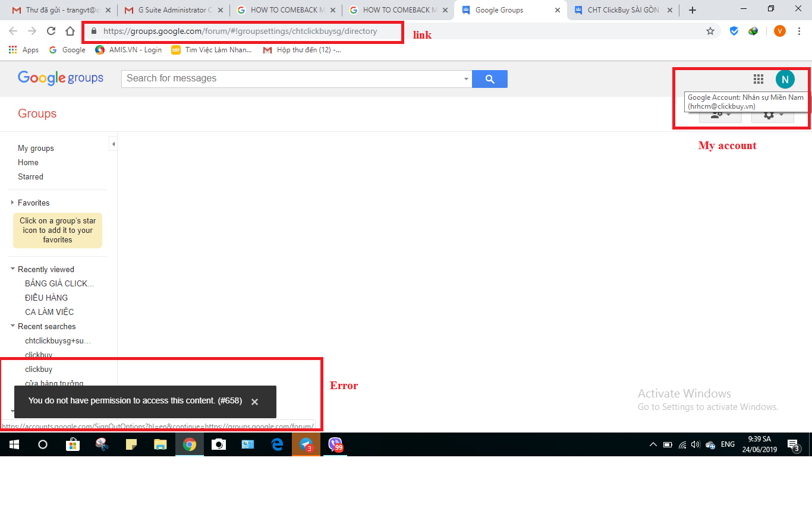The image size is (812, 505).
Task: Open the members management dropdown
Action: coord(720,115)
